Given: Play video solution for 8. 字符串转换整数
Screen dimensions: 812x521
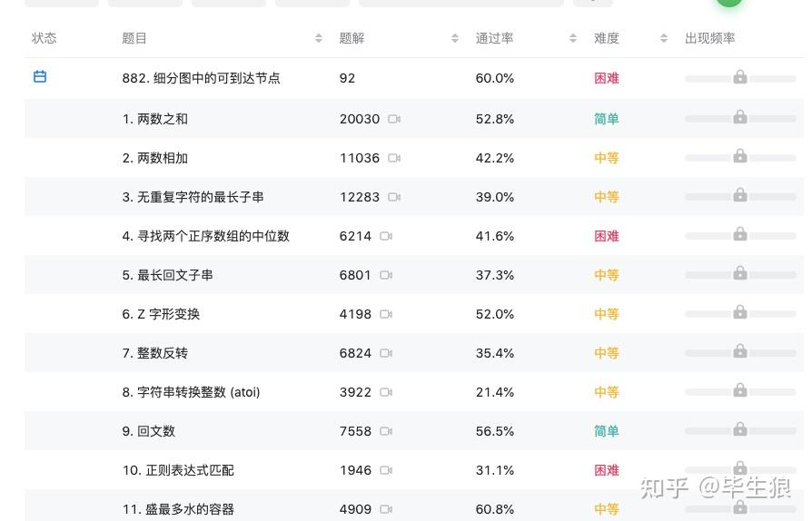Looking at the screenshot, I should coord(386,392).
